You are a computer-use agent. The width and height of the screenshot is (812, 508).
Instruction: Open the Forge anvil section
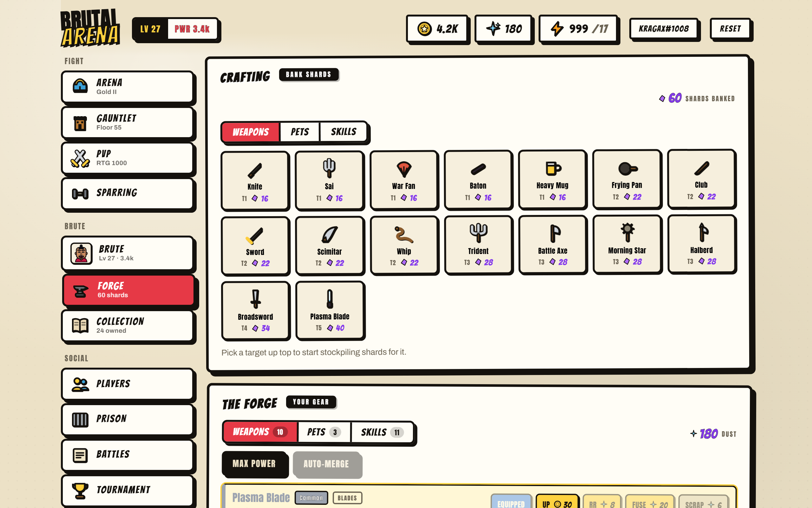(x=128, y=290)
